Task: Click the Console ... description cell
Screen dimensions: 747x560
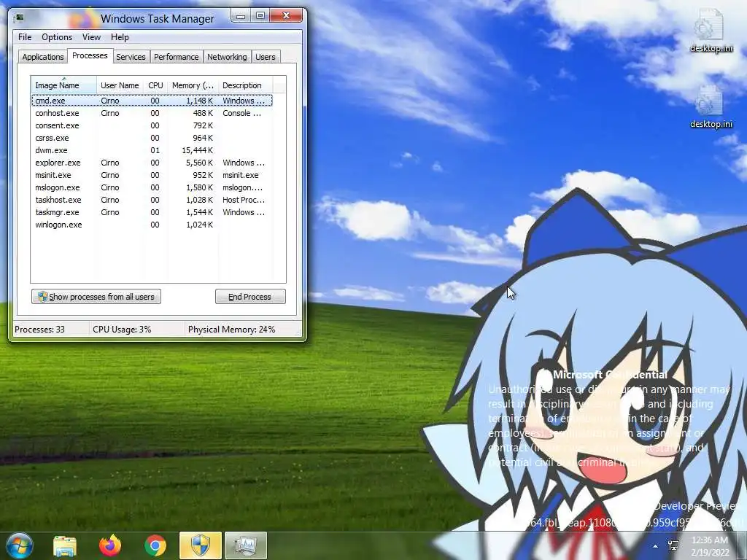Action: (241, 113)
